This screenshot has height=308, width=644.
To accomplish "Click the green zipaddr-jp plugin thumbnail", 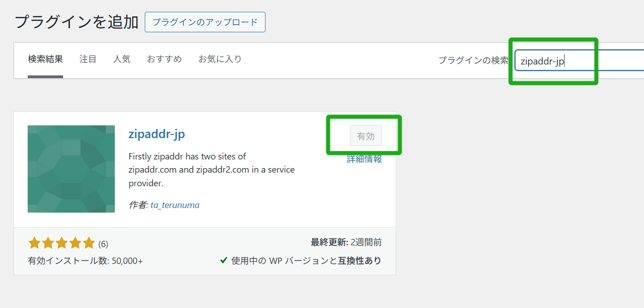I will pos(71,169).
